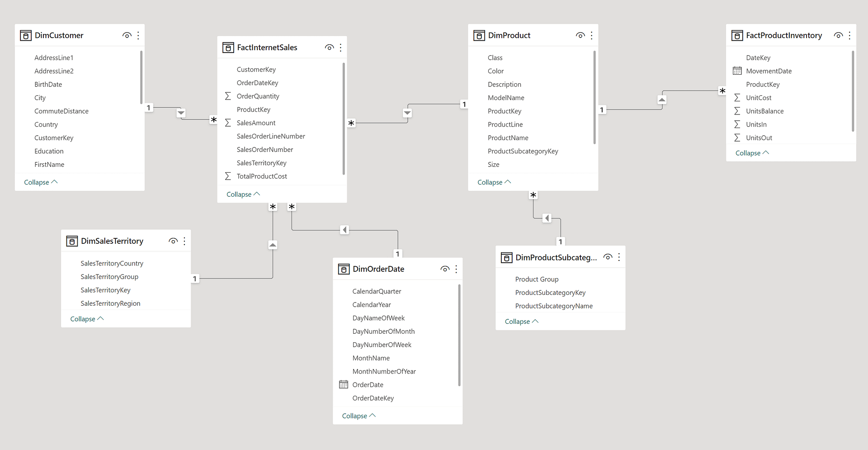Select the CommuteDistance field in DimCustomer
This screenshot has height=450, width=868.
click(x=61, y=111)
